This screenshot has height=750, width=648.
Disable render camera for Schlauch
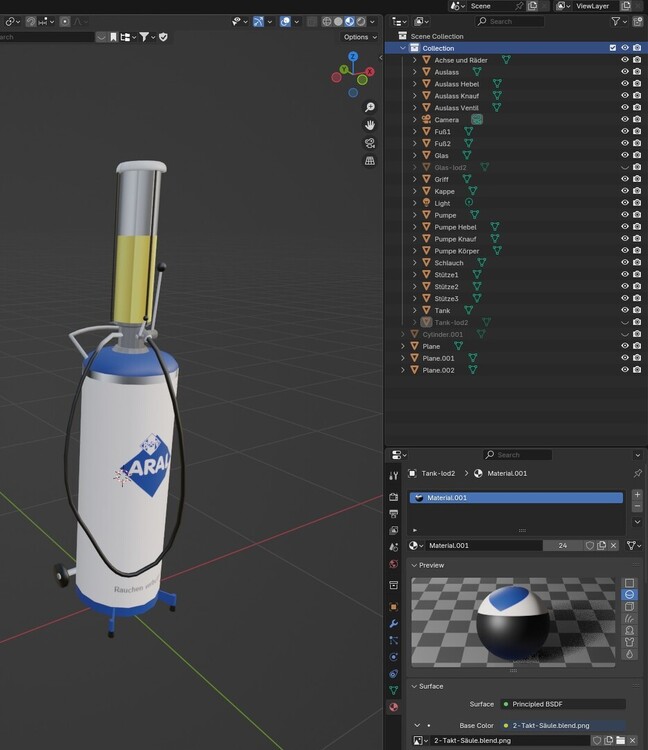pos(637,263)
